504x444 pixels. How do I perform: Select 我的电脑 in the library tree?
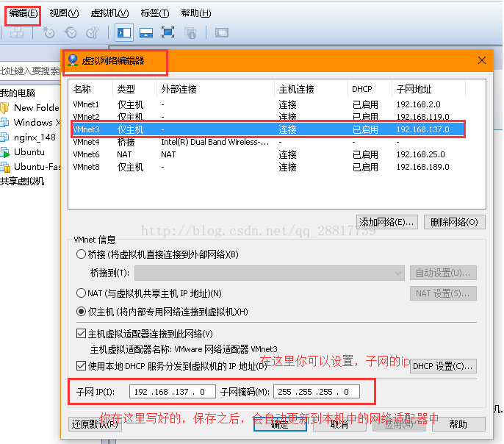coord(18,93)
